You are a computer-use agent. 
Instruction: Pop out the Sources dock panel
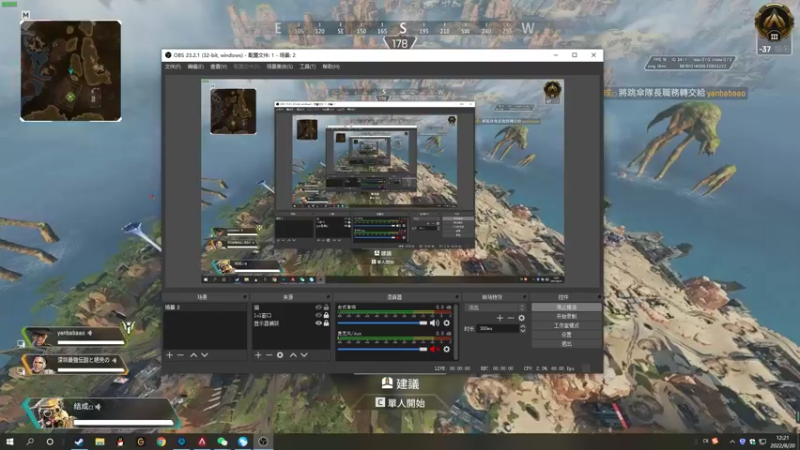pyautogui.click(x=328, y=297)
